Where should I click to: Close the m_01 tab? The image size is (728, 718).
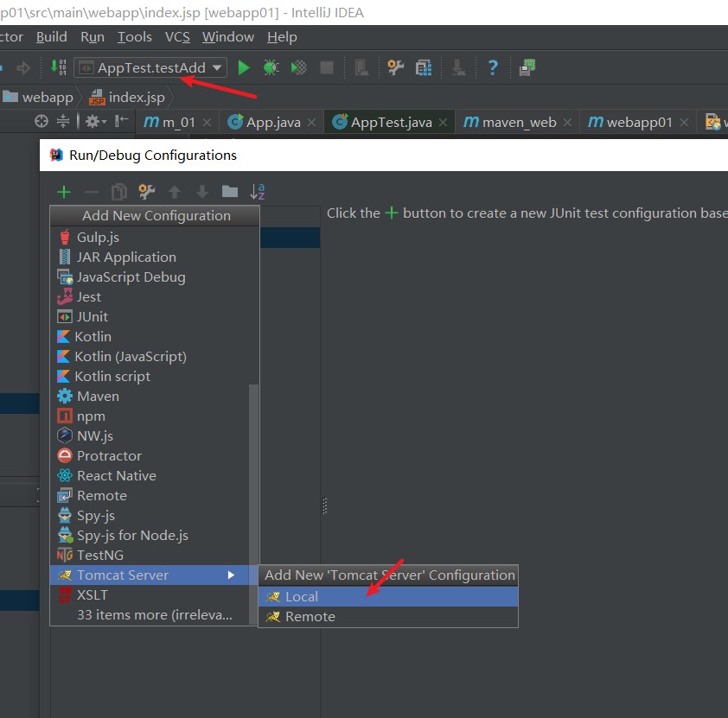pyautogui.click(x=207, y=123)
